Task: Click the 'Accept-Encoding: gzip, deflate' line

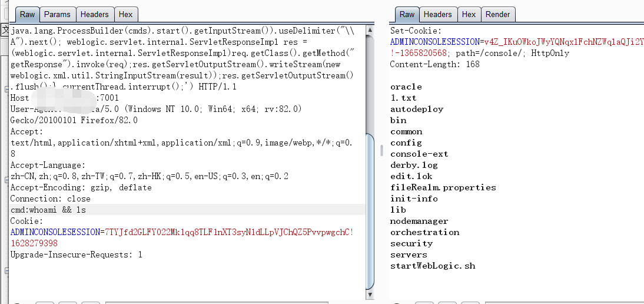Action: click(x=81, y=188)
